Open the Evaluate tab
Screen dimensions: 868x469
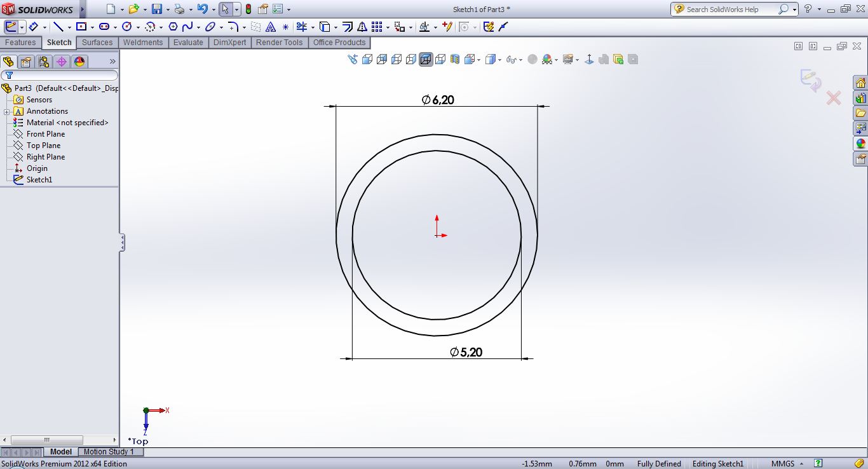tap(188, 43)
